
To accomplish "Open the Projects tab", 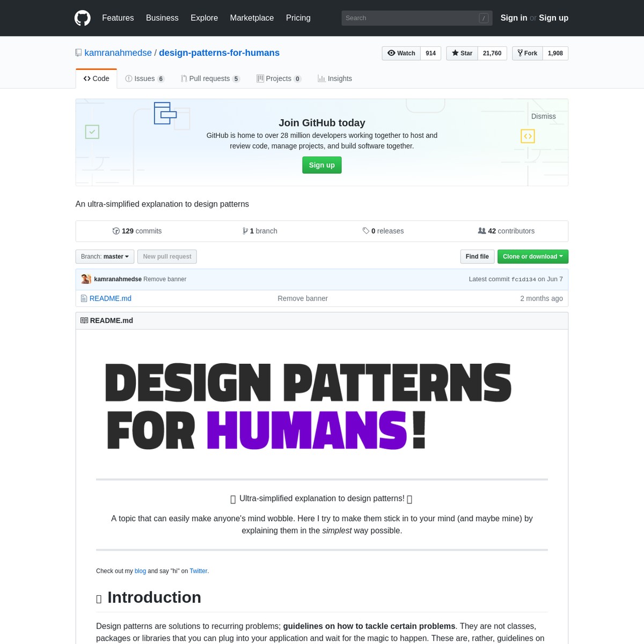I will click(279, 78).
